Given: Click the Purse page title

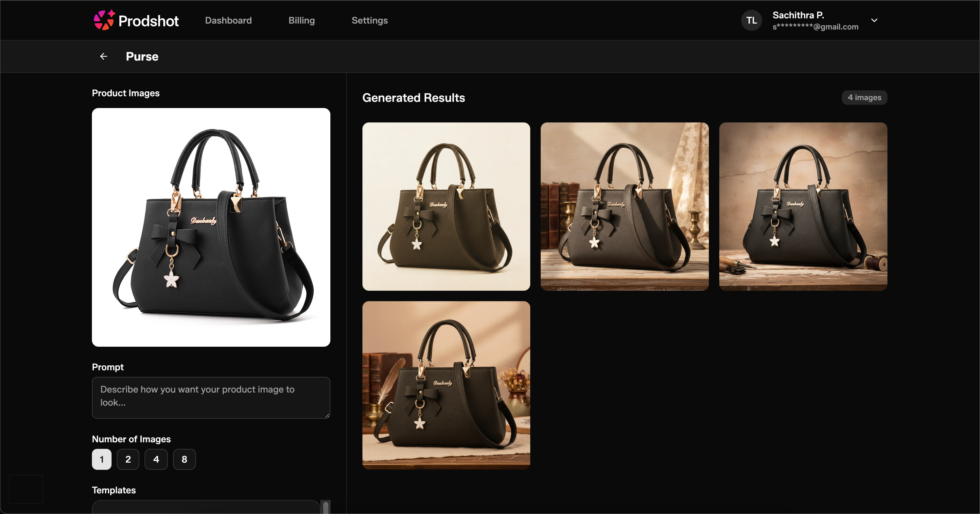Looking at the screenshot, I should pyautogui.click(x=142, y=56).
